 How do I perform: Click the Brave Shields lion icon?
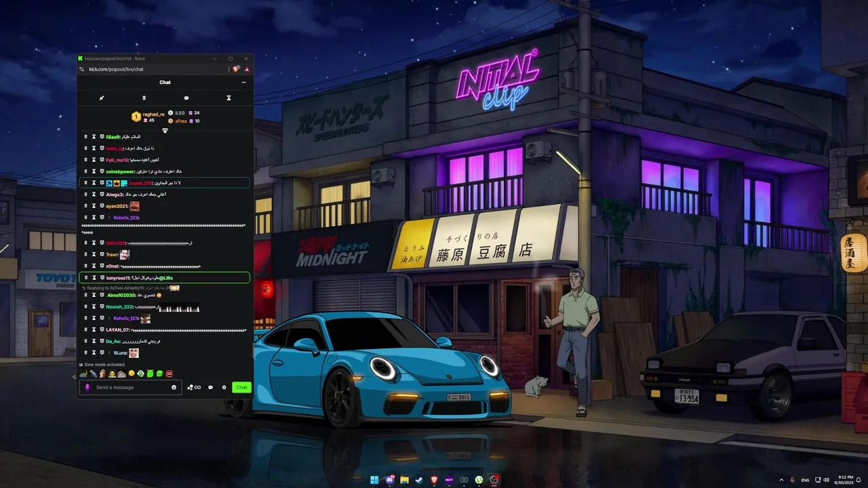pyautogui.click(x=236, y=69)
